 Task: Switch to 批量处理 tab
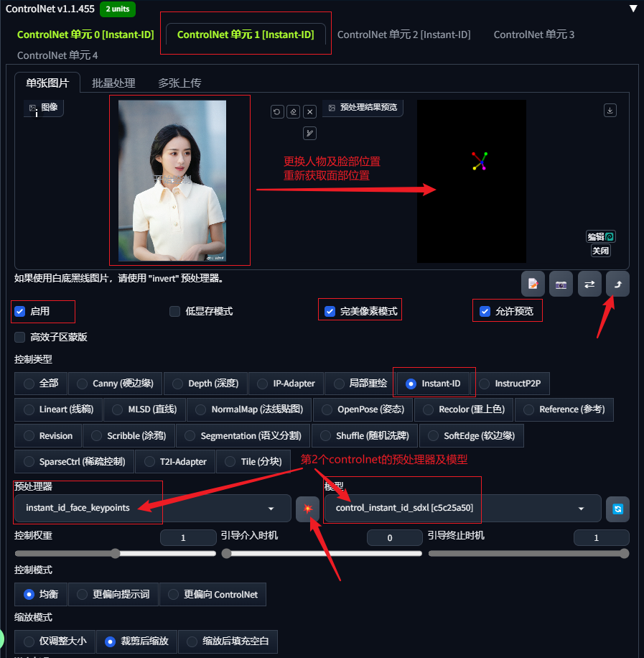click(113, 83)
